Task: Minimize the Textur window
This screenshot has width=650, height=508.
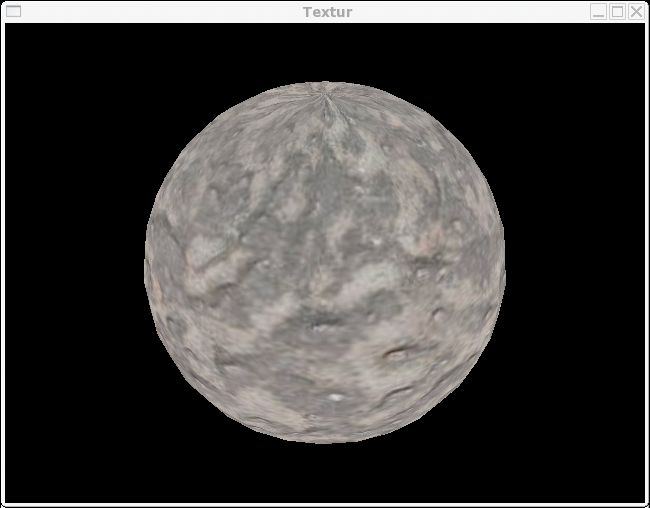Action: (598, 12)
